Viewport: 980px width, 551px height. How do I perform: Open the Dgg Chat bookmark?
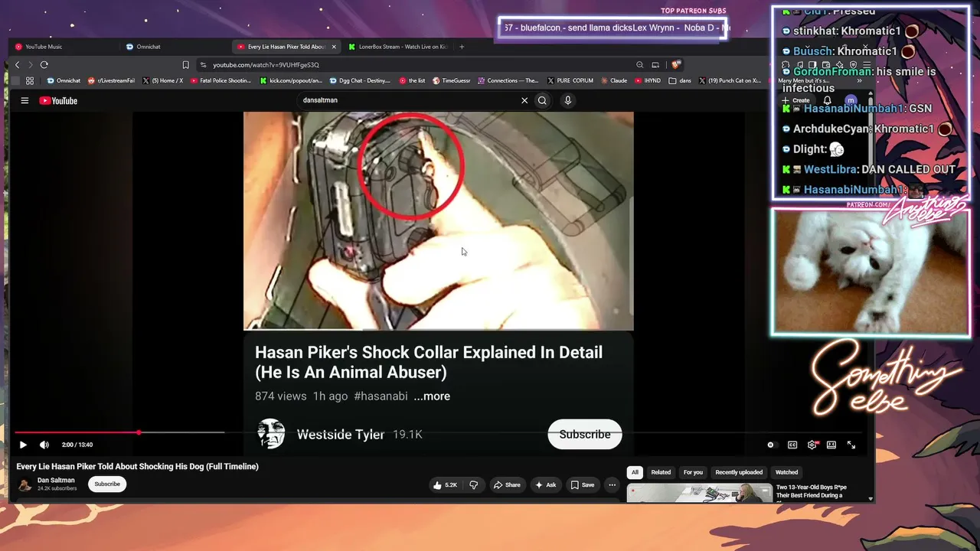pyautogui.click(x=361, y=80)
